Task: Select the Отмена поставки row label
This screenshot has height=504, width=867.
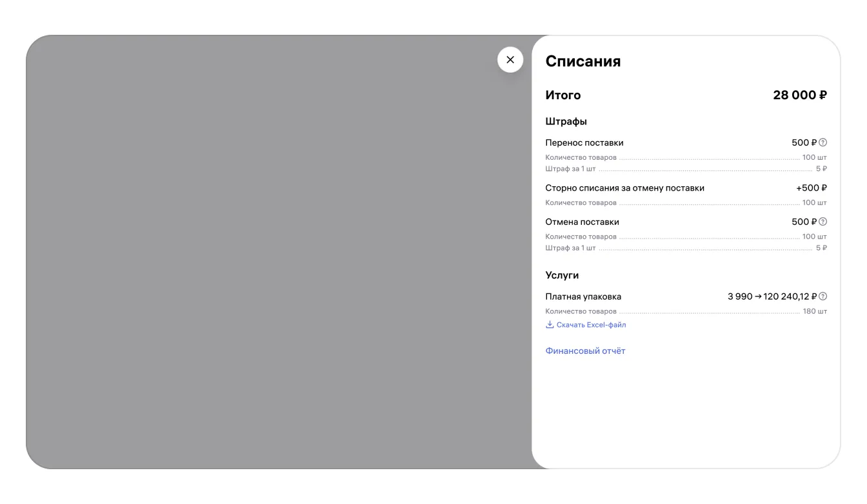Action: click(583, 222)
